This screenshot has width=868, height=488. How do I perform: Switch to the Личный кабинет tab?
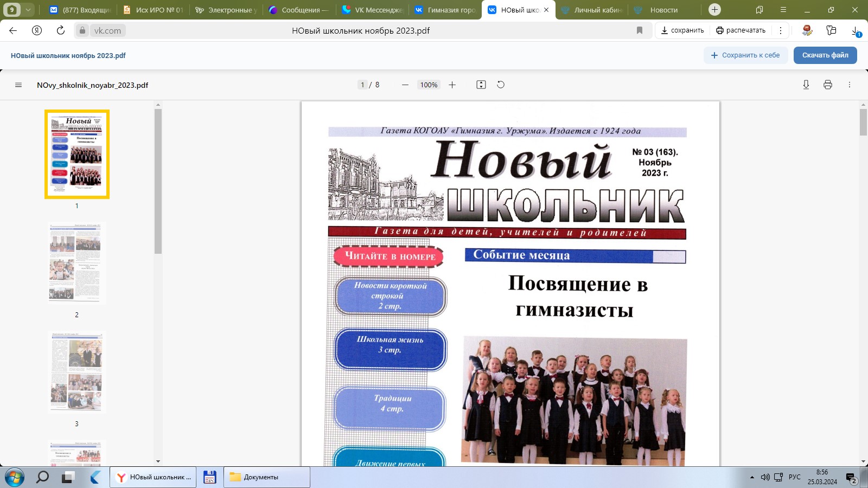click(592, 10)
